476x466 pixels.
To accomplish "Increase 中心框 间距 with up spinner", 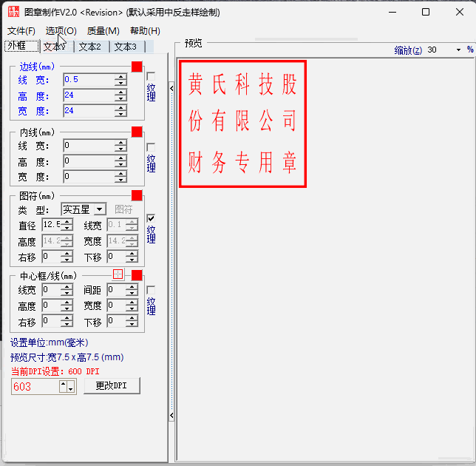I will coord(132,287).
